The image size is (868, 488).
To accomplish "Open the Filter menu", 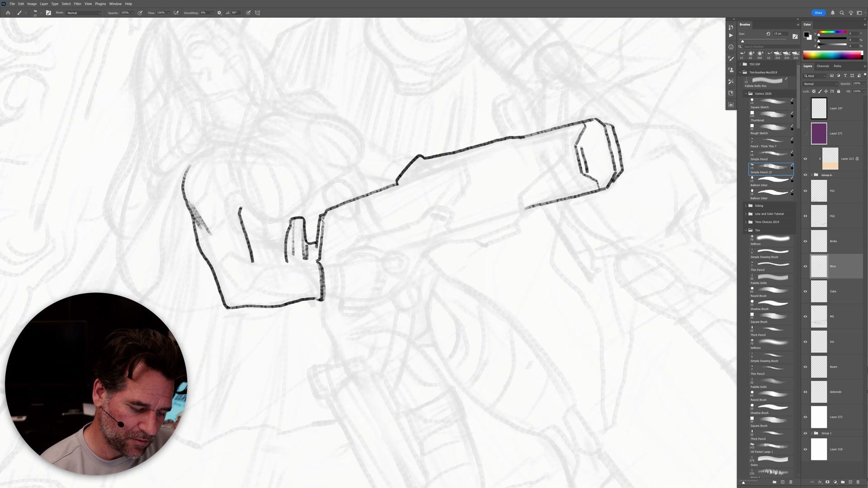I will coord(77,4).
